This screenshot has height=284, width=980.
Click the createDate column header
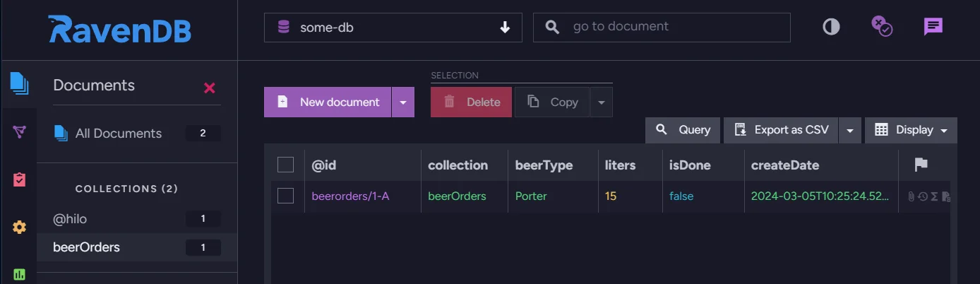click(785, 165)
